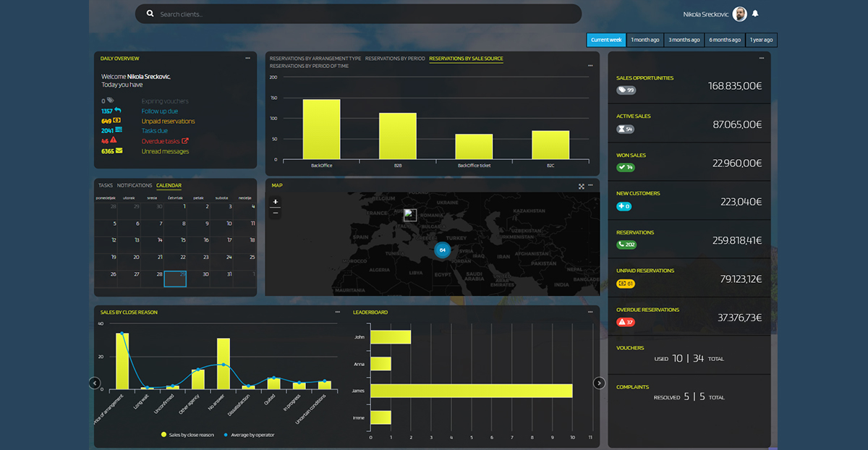
Task: Open the Leaderboard options menu
Action: [x=590, y=312]
